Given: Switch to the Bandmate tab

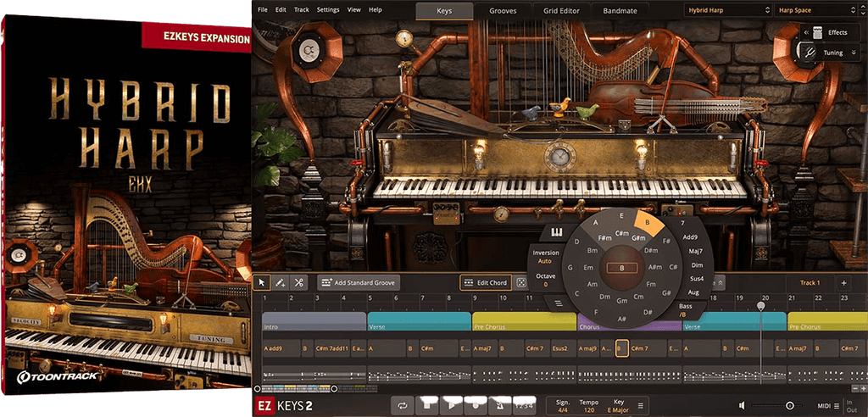Looking at the screenshot, I should pyautogui.click(x=620, y=10).
